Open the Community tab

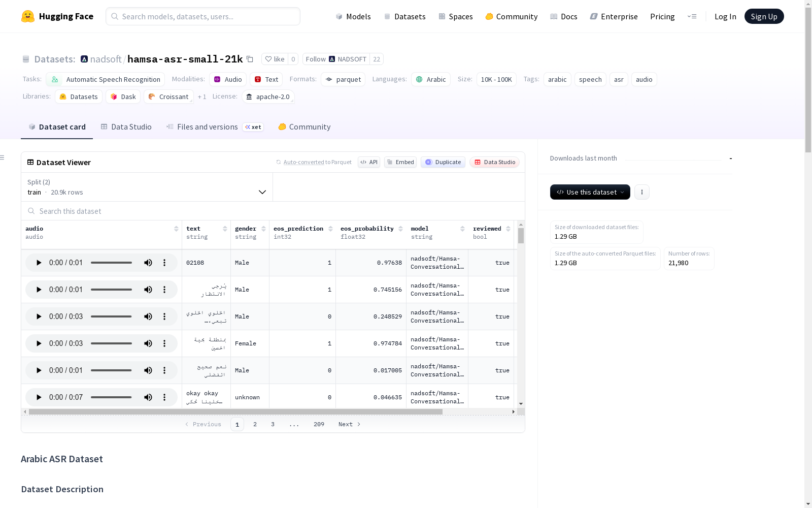304,127
